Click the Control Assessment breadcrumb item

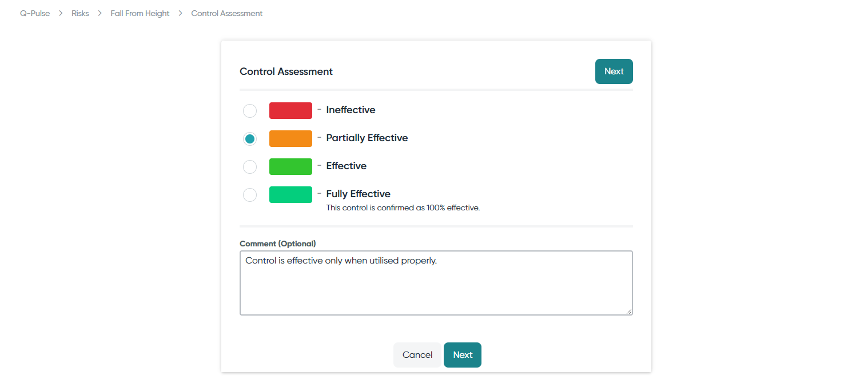[227, 13]
